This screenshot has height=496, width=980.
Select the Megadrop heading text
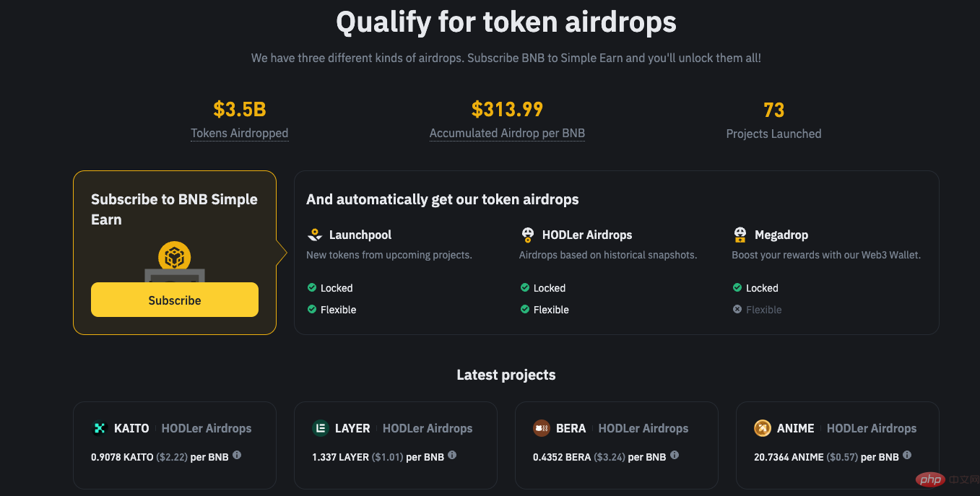[x=781, y=235]
